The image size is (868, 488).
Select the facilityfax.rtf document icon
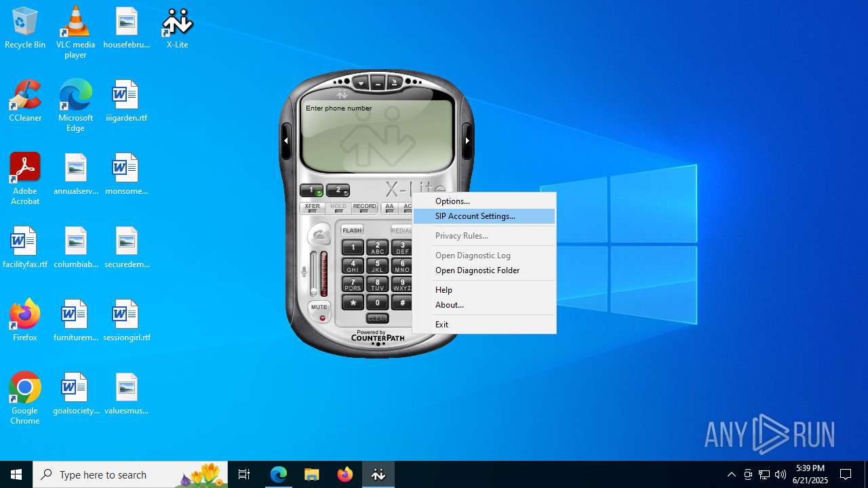[x=25, y=248]
